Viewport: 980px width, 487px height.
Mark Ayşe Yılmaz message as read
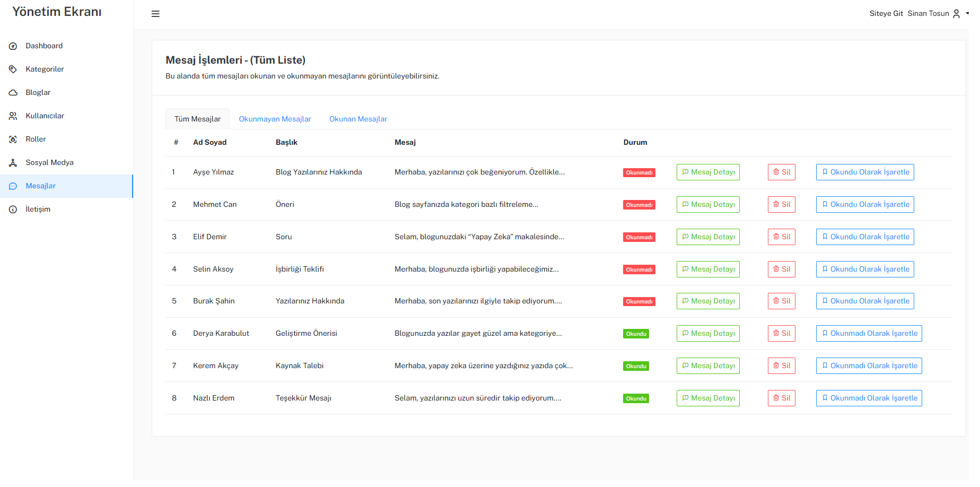pyautogui.click(x=864, y=172)
